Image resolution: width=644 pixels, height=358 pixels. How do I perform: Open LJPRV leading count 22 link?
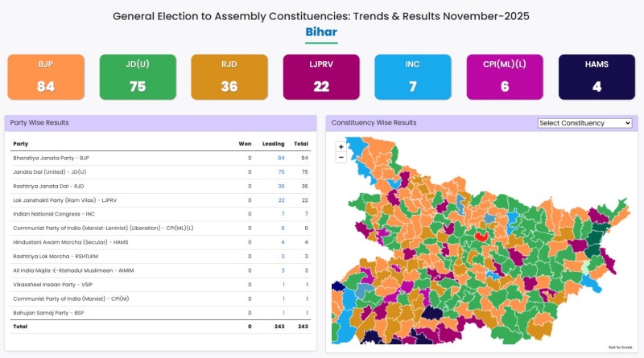[282, 200]
